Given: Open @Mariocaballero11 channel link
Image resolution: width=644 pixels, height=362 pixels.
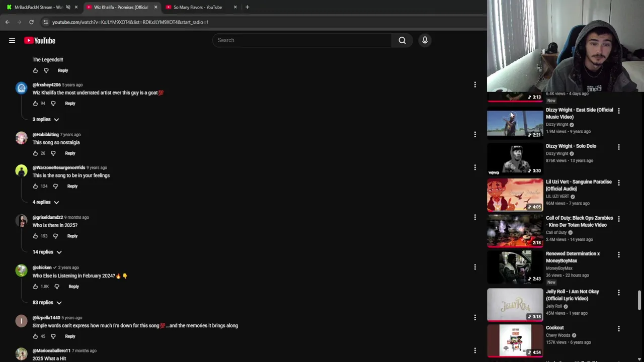Looking at the screenshot, I should coord(51,351).
